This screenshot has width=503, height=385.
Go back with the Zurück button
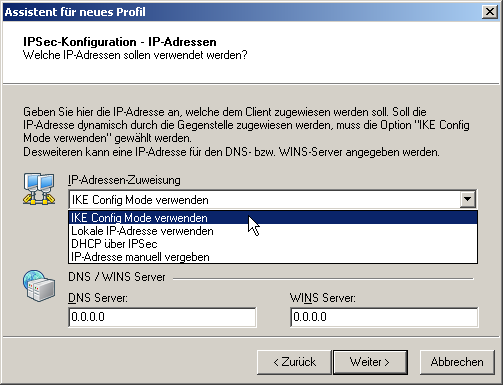point(294,362)
